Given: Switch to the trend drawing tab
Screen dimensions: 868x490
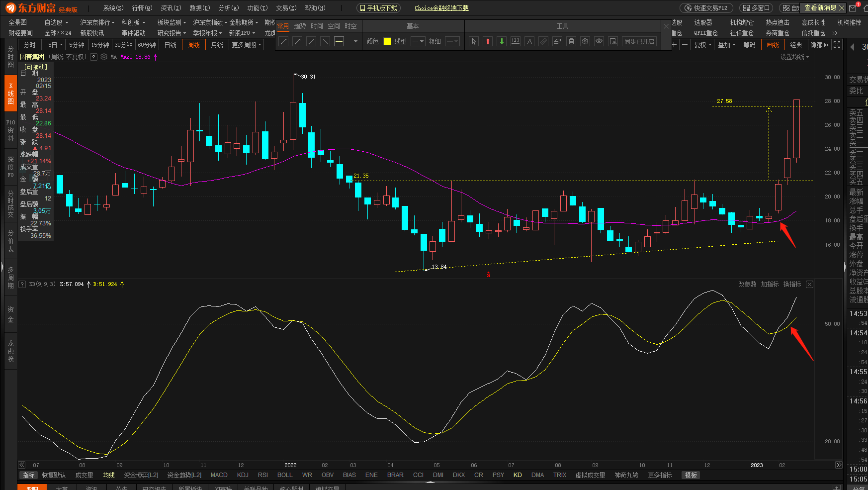Looking at the screenshot, I should point(300,26).
